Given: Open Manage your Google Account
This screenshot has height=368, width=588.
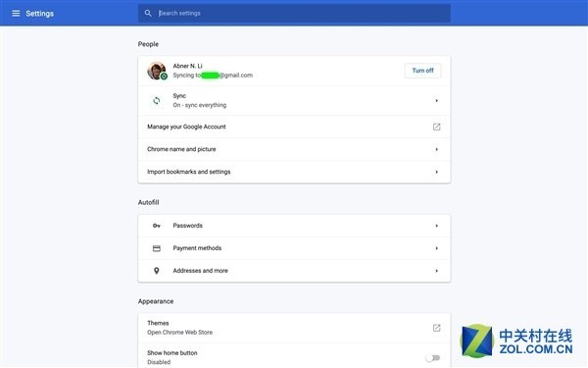Looking at the screenshot, I should tap(294, 127).
